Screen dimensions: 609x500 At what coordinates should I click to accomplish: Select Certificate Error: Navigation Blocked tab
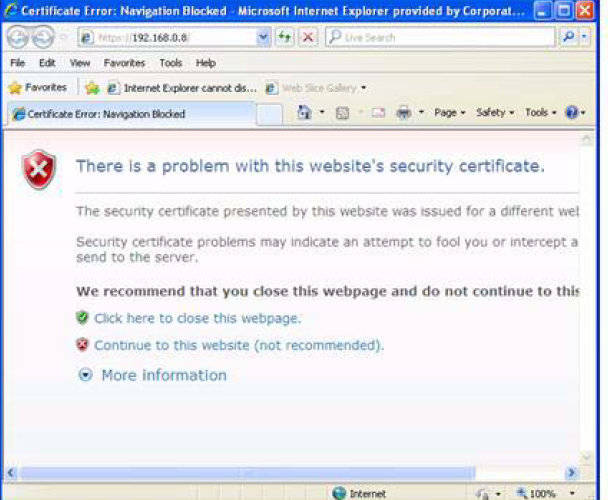pos(131,114)
